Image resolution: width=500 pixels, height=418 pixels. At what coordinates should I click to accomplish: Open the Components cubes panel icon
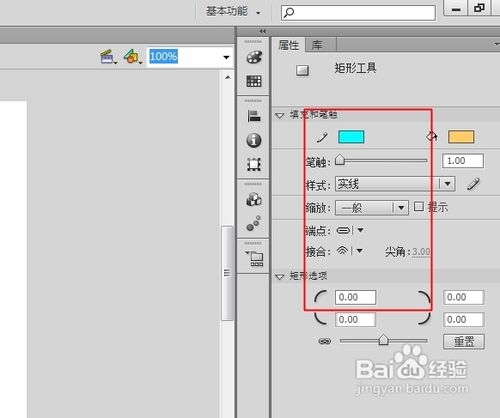click(254, 199)
